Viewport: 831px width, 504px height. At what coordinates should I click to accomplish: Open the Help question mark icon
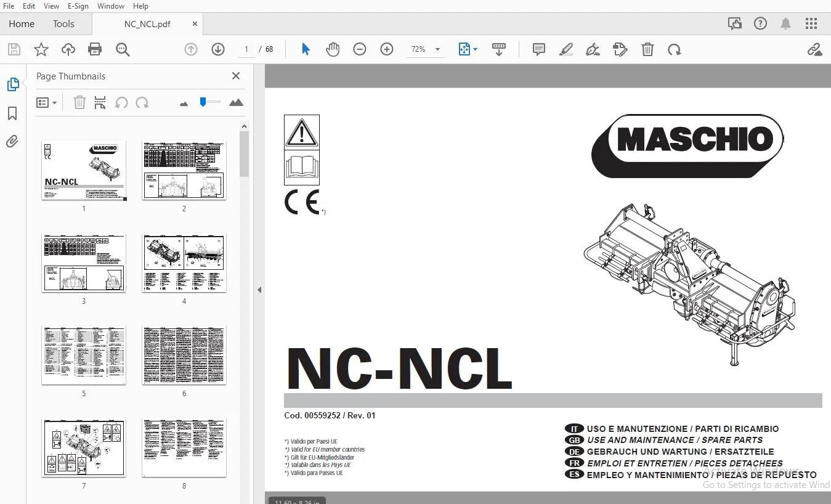[x=760, y=23]
